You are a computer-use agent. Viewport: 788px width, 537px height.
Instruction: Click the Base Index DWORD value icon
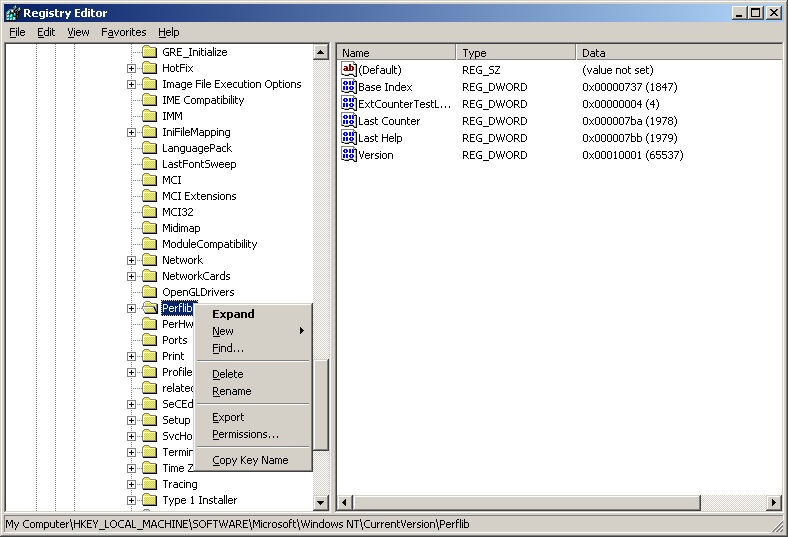(x=349, y=87)
